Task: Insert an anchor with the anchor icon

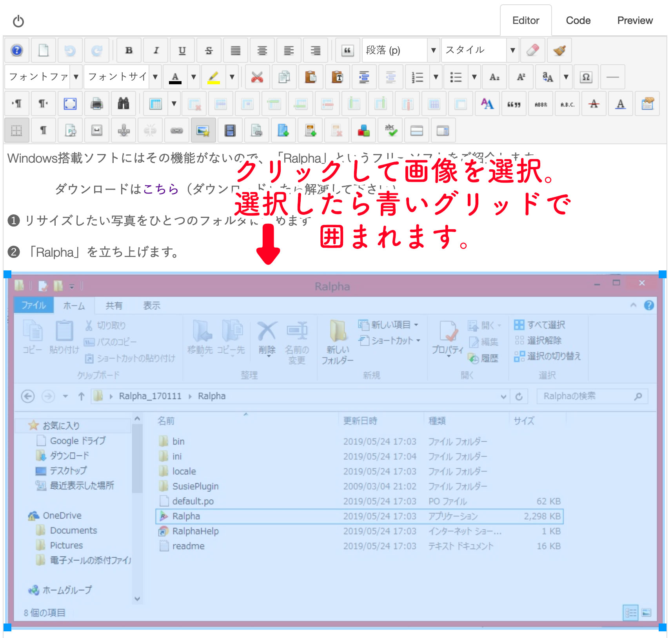Action: [124, 130]
